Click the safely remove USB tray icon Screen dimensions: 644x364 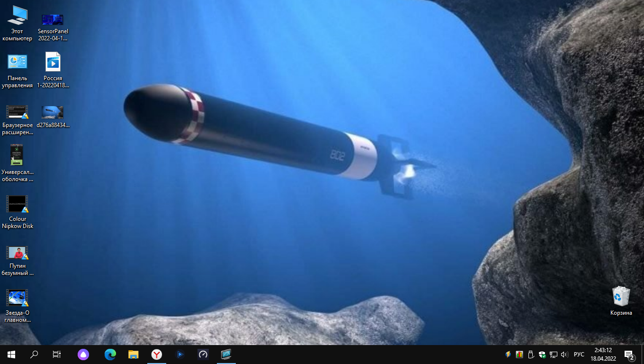[x=531, y=355]
